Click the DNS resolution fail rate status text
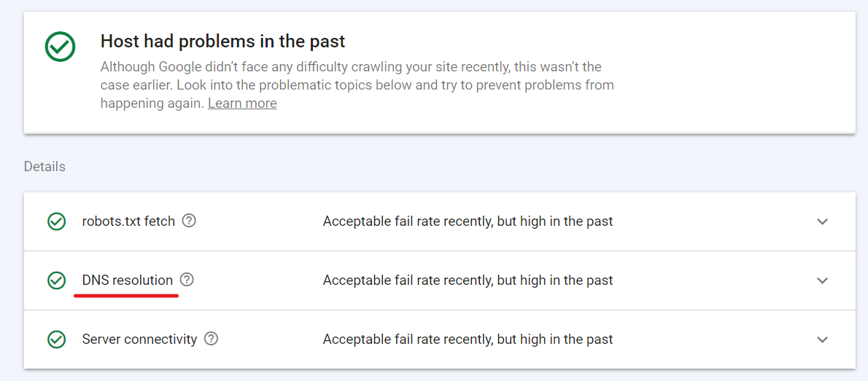Viewport: 868px width, 381px height. pyautogui.click(x=468, y=280)
